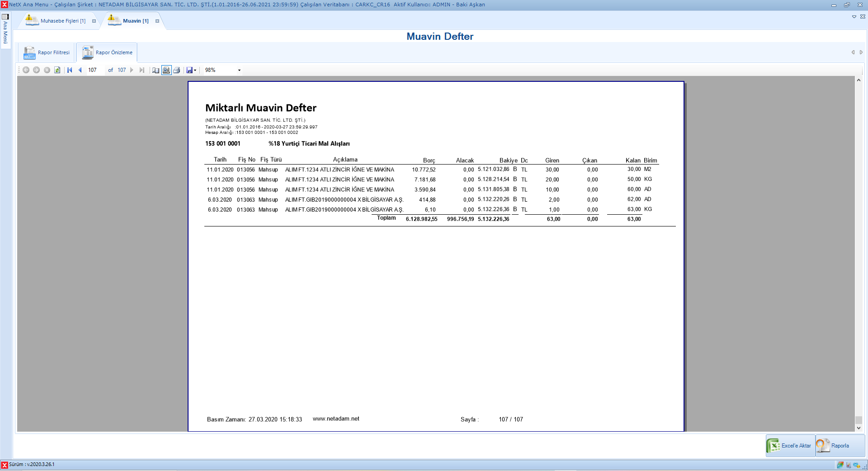868x471 pixels.
Task: Click the Raporla button
Action: coord(840,446)
